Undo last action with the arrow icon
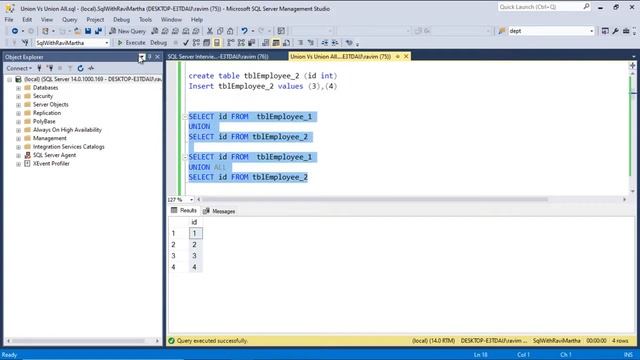This screenshot has width=640, height=360. click(244, 31)
